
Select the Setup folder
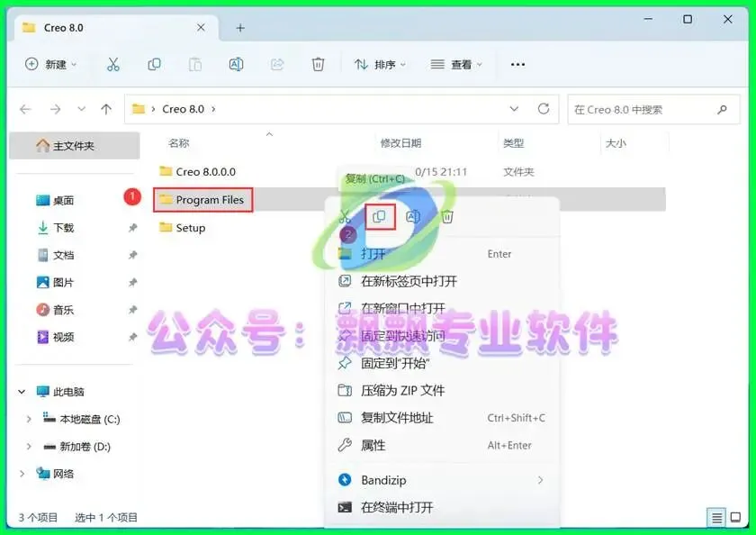183,228
